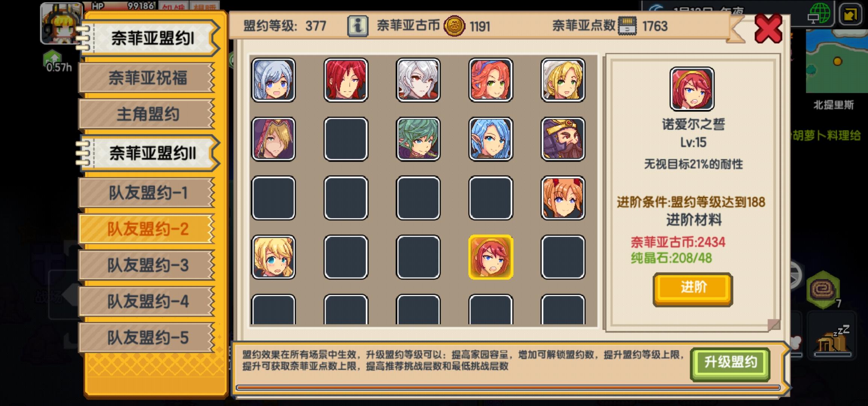Switch to 队友盟约-3 tab

point(147,265)
